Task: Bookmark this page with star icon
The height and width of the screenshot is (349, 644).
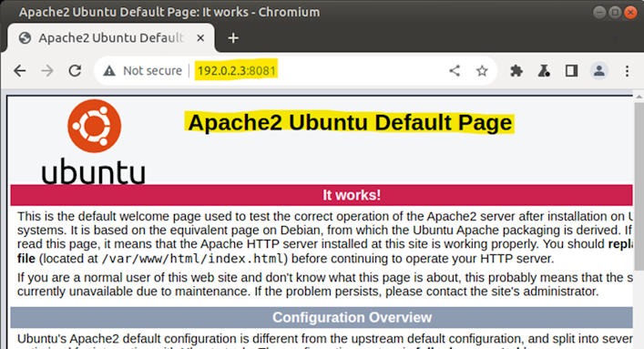Action: (x=482, y=71)
